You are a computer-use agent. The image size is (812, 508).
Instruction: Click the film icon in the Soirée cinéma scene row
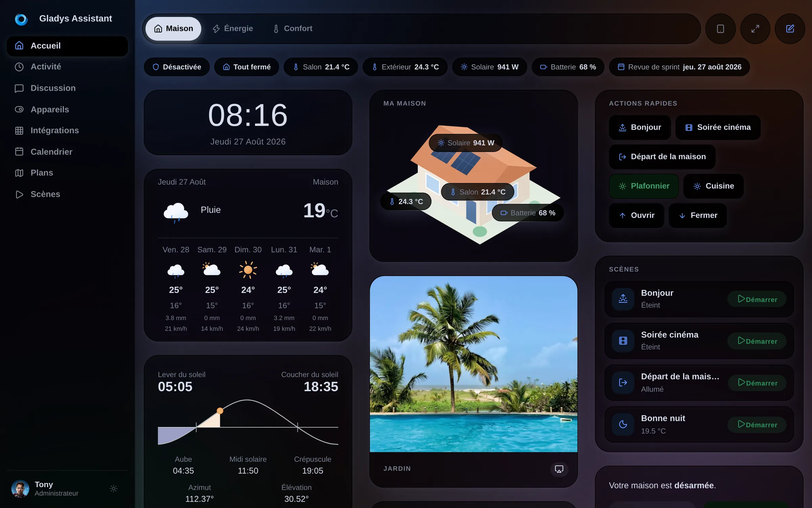(623, 341)
